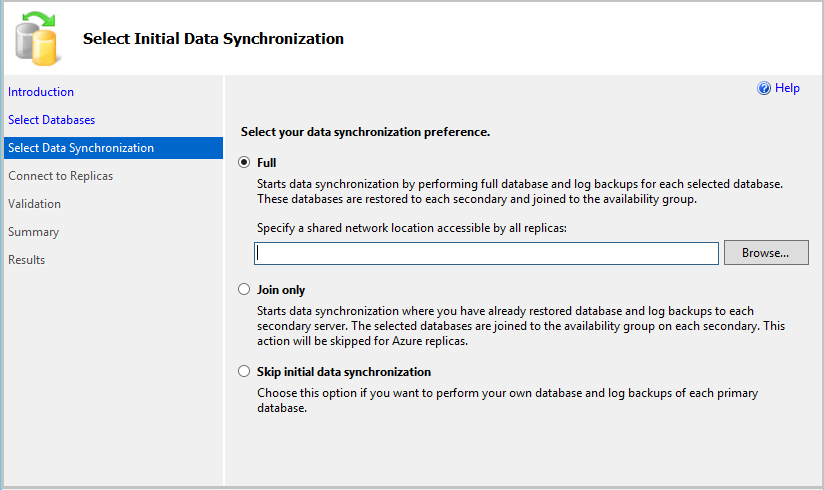Click the bold 'Join only' option label
824x490 pixels.
tap(281, 290)
